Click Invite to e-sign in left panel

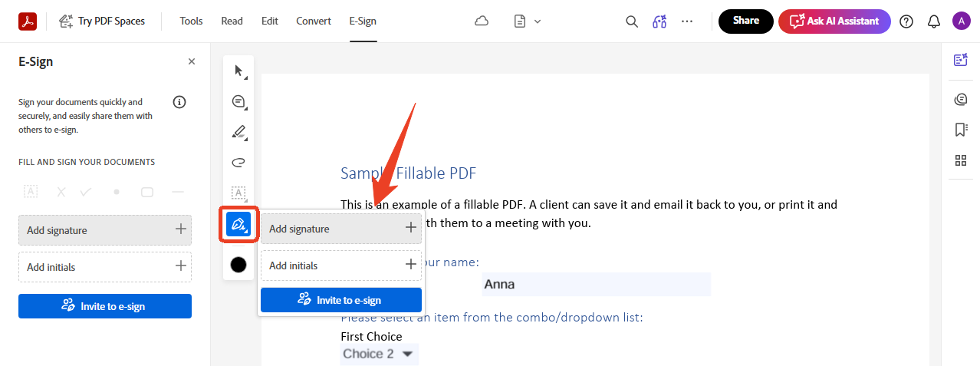[x=105, y=306]
